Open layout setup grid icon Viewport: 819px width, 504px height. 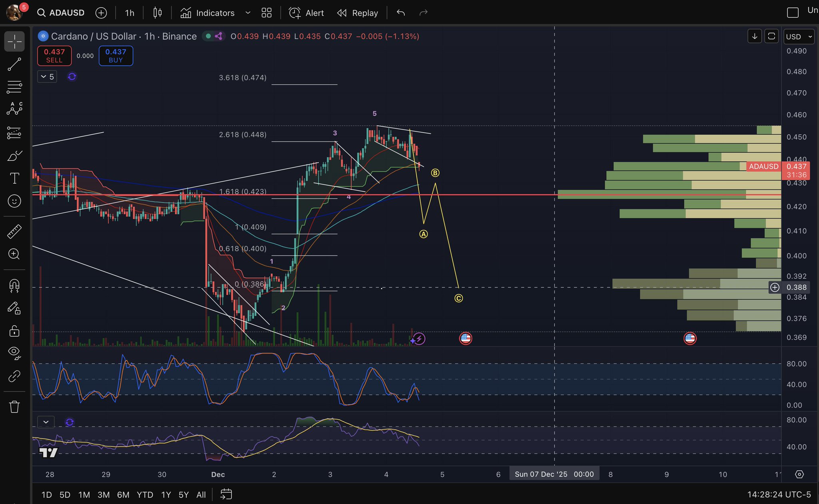click(266, 13)
